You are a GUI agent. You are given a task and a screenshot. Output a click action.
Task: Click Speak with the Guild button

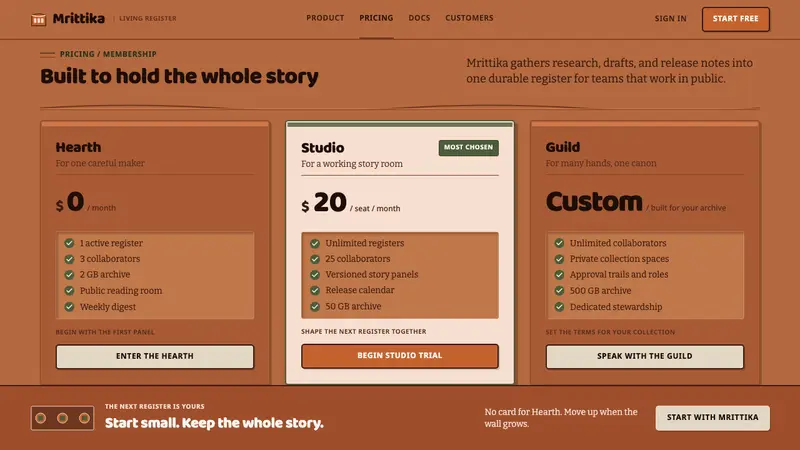coord(644,356)
